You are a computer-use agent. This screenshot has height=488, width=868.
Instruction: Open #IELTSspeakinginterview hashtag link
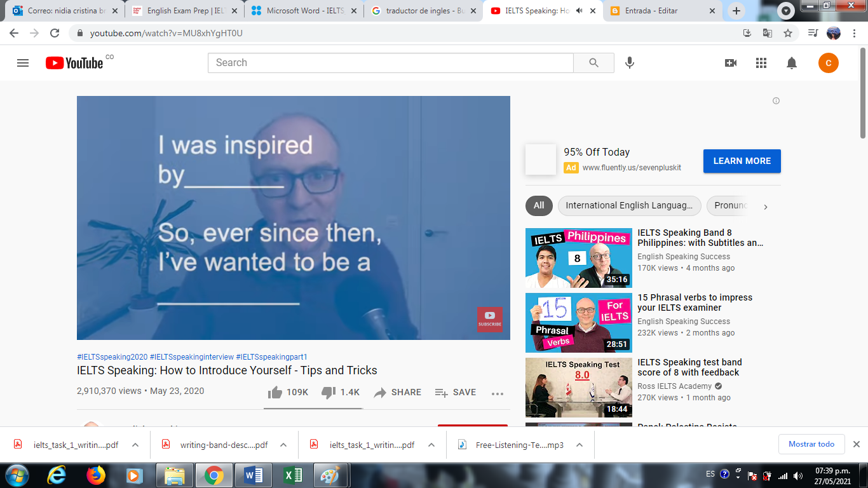[x=191, y=357]
